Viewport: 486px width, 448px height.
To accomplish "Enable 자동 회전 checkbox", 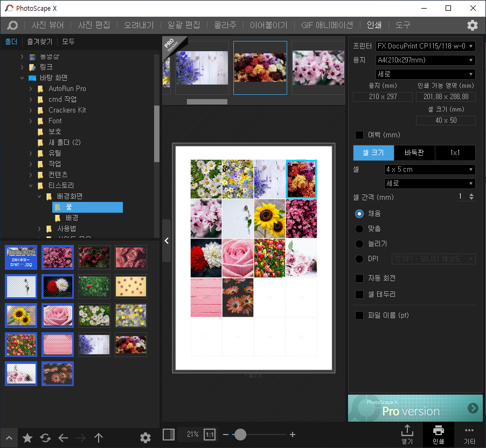I will [359, 278].
